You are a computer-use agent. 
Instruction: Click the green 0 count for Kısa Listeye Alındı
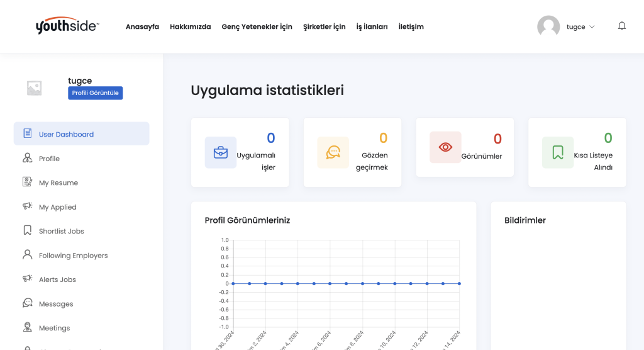tap(608, 138)
